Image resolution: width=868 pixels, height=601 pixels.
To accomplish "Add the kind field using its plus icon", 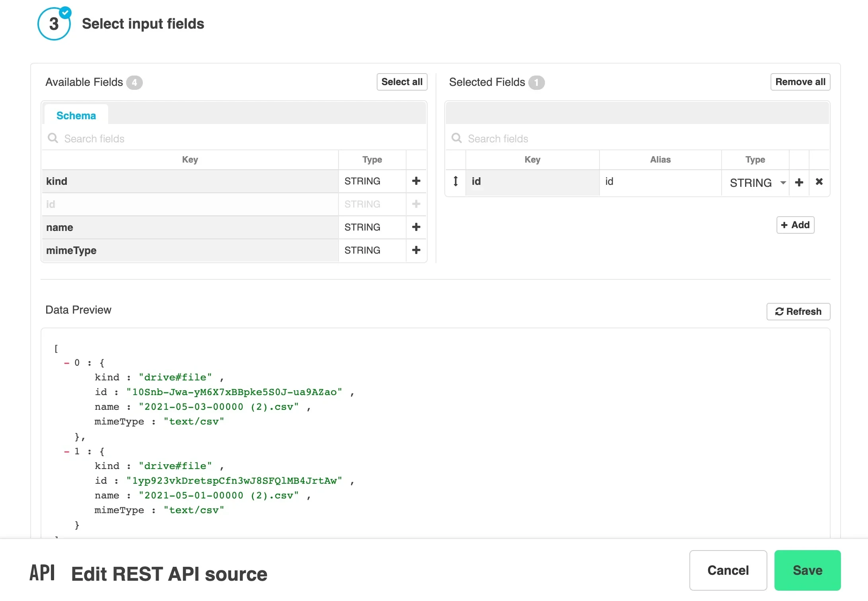I will tap(416, 181).
